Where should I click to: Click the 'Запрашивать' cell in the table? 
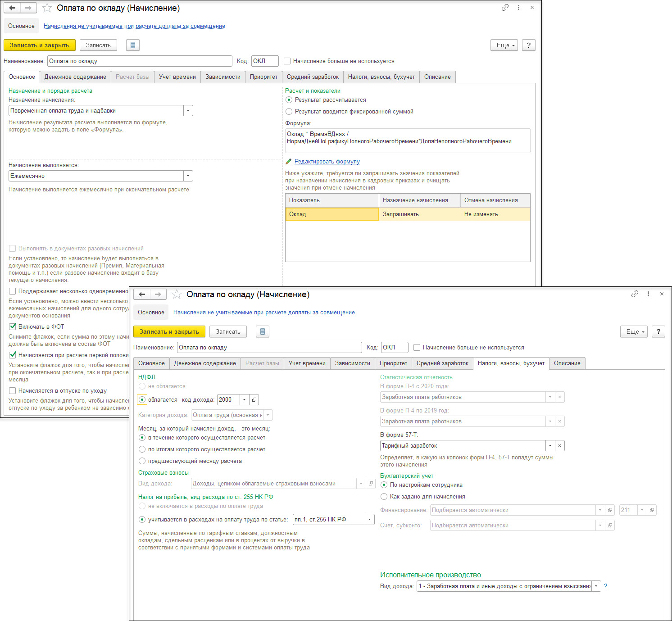tap(420, 214)
